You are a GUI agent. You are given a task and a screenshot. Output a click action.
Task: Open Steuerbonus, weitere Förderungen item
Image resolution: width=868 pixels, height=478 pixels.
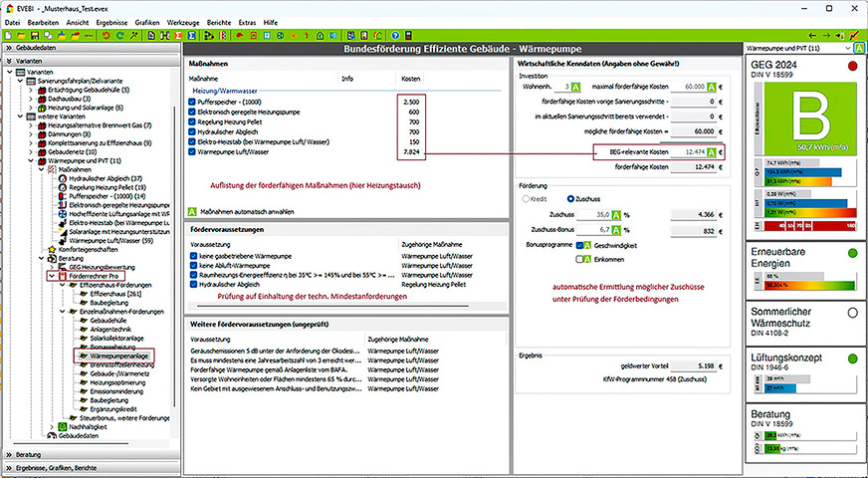click(124, 417)
